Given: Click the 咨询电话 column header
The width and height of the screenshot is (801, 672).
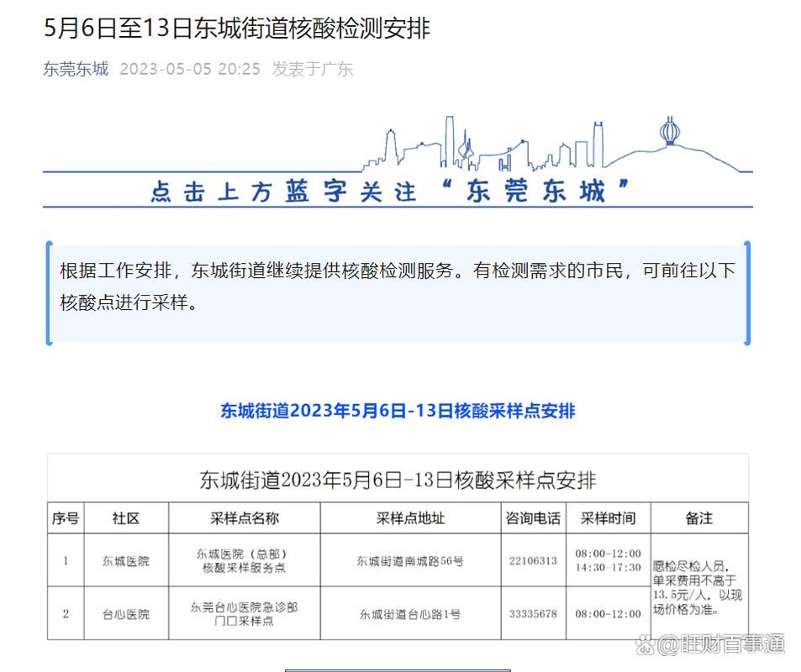Looking at the screenshot, I should pyautogui.click(x=534, y=518).
